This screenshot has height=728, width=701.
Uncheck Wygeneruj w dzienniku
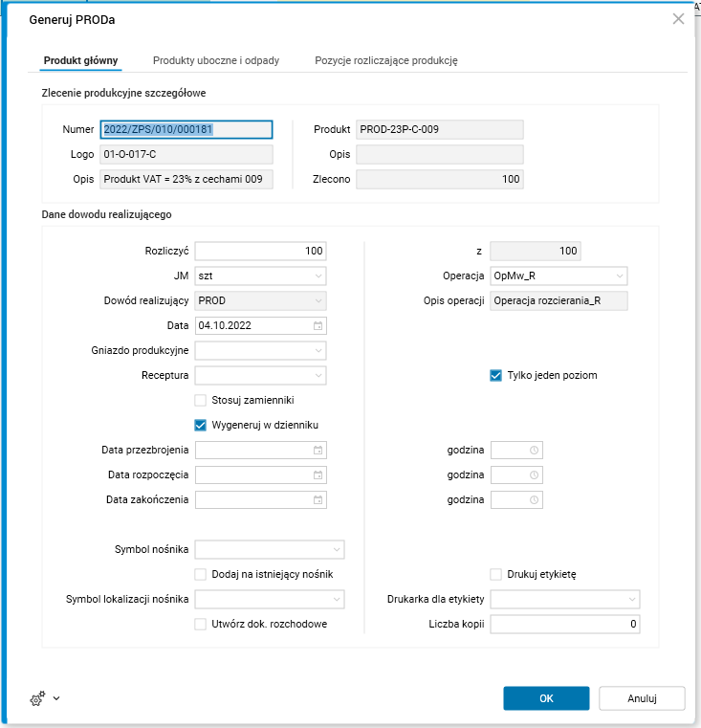201,425
